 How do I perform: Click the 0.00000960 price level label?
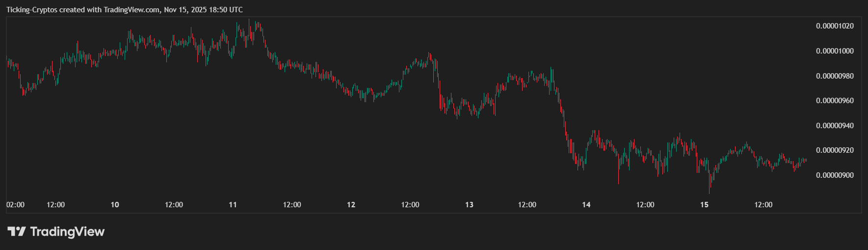835,101
